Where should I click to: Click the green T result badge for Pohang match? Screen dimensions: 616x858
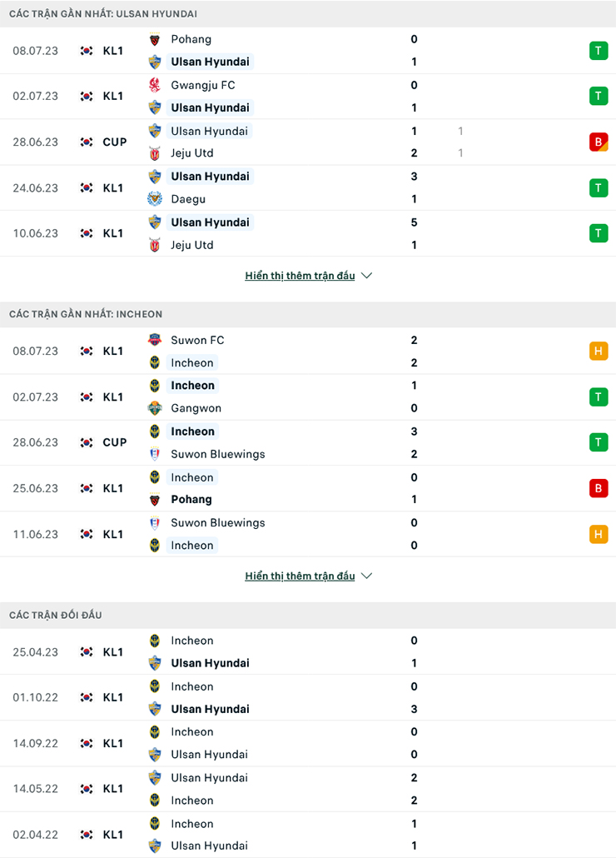[x=599, y=50]
